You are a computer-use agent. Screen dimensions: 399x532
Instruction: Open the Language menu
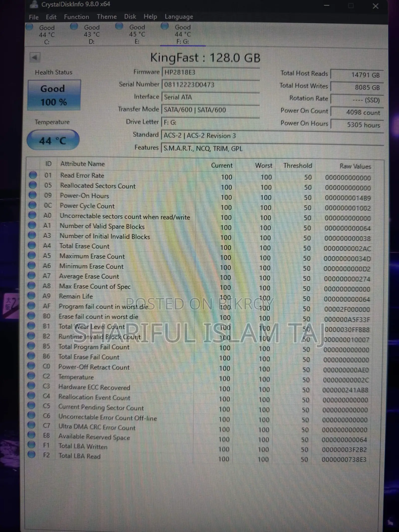pyautogui.click(x=179, y=17)
